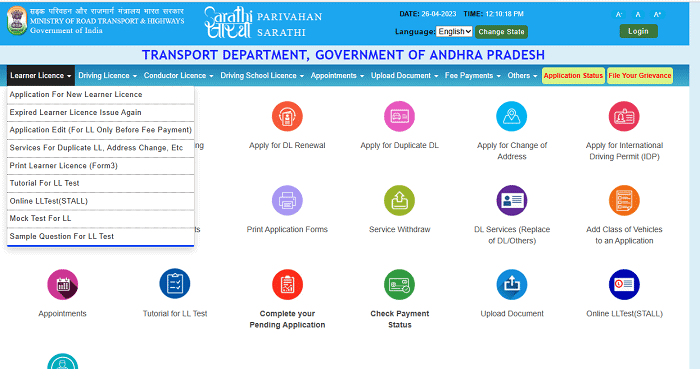
Task: Open the Appointments calendar icon
Action: click(x=62, y=284)
